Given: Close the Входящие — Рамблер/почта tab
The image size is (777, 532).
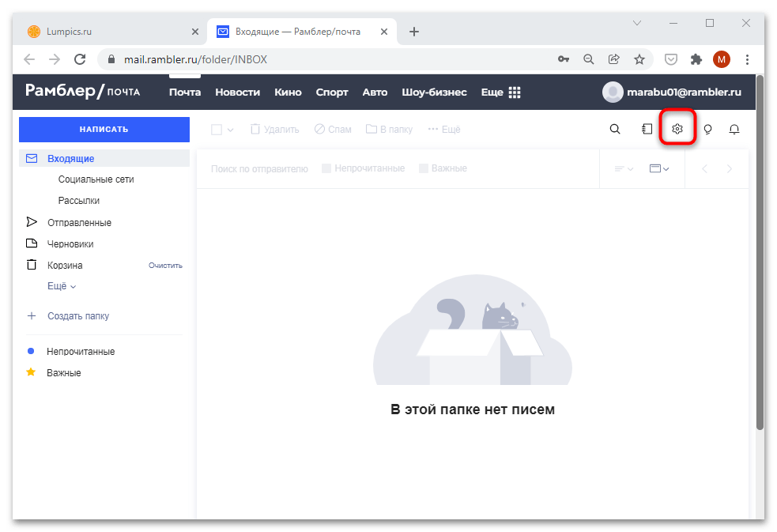Looking at the screenshot, I should (x=384, y=32).
